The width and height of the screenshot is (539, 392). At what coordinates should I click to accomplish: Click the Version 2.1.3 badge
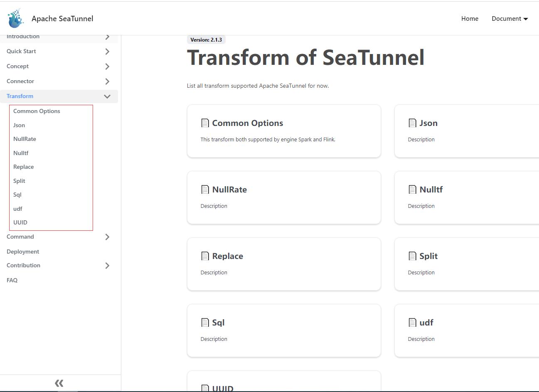coord(206,40)
